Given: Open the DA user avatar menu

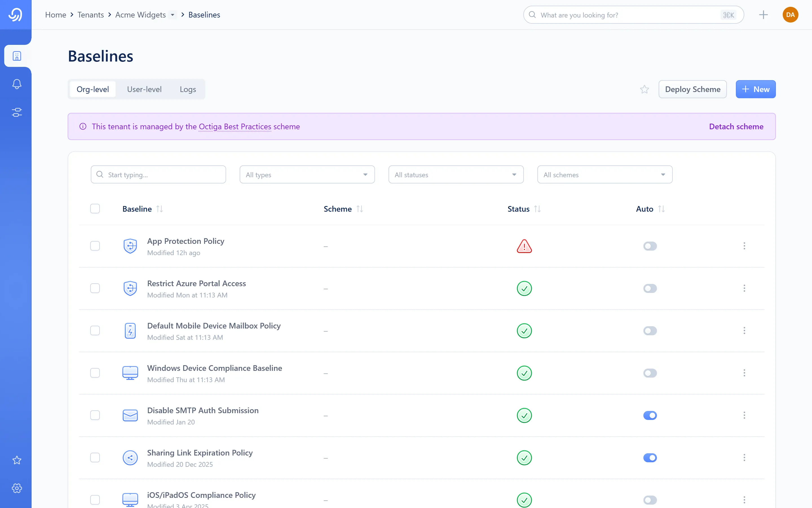Looking at the screenshot, I should point(790,15).
